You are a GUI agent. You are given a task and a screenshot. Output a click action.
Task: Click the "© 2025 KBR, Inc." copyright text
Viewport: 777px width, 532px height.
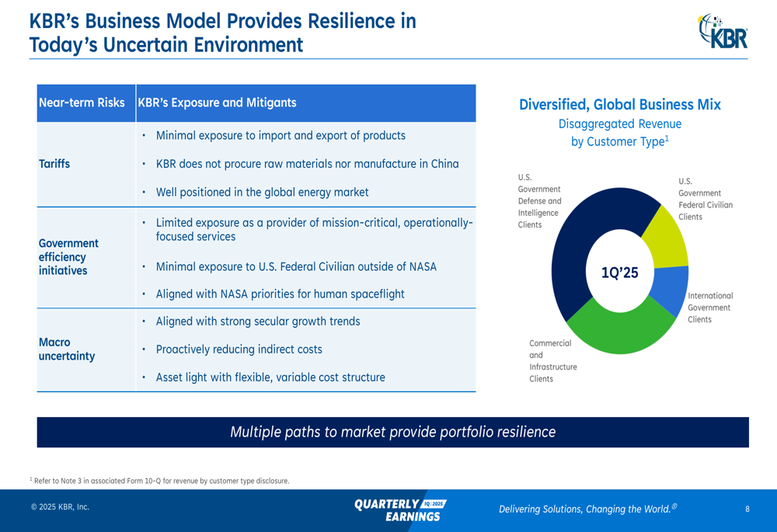[x=60, y=506]
